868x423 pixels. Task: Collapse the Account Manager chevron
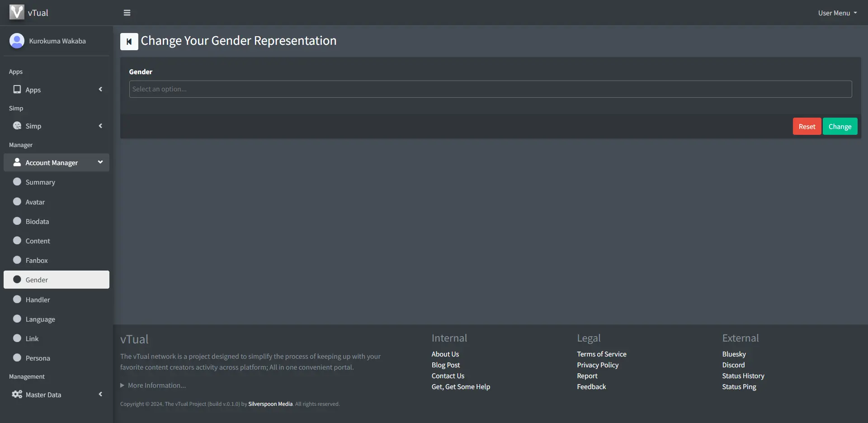(100, 162)
